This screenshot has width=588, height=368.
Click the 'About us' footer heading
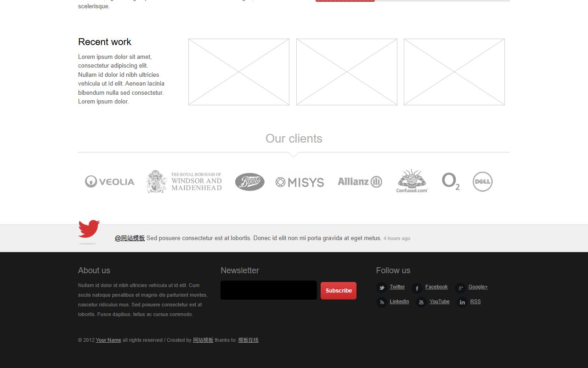[94, 270]
